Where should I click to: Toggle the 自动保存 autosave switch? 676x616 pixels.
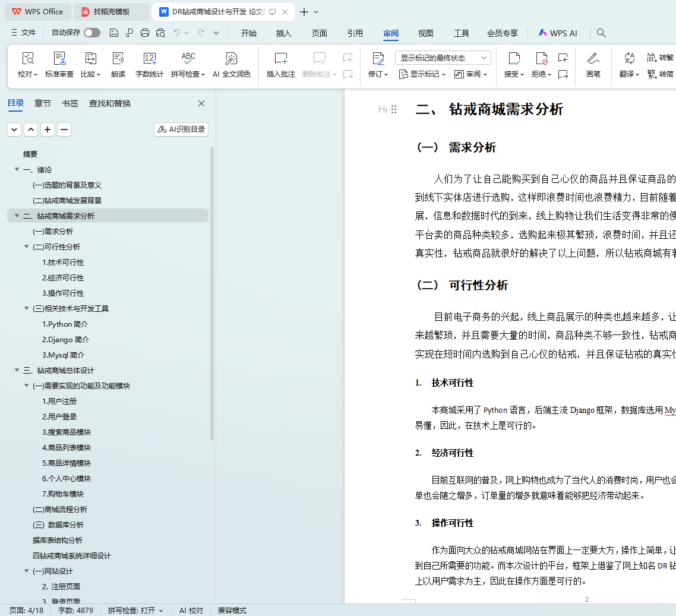pyautogui.click(x=92, y=33)
